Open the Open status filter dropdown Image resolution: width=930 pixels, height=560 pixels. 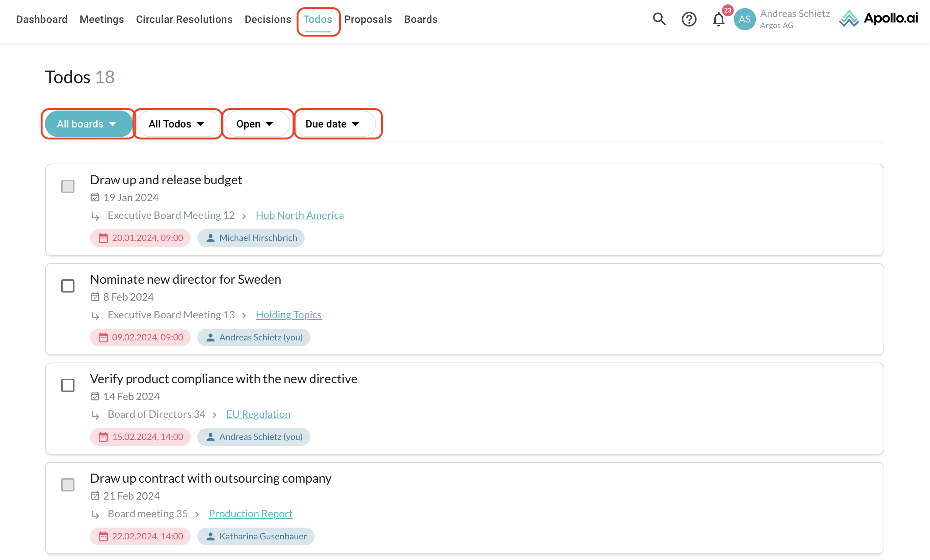[255, 124]
